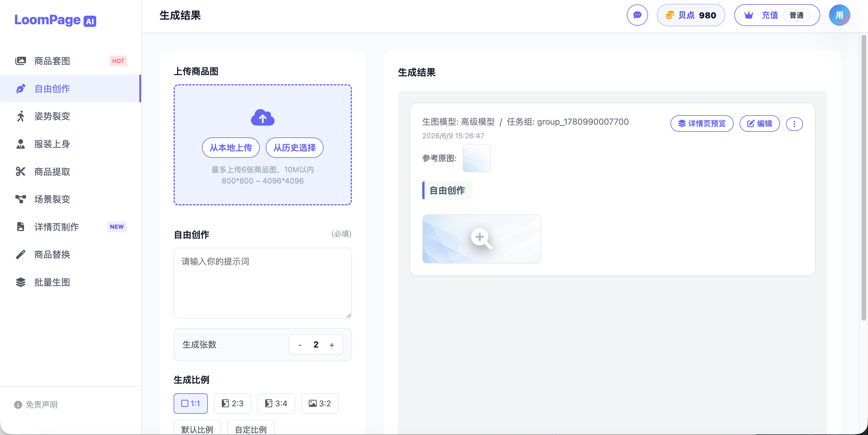868x435 pixels.
Task: Click the 编辑 edit button
Action: click(x=759, y=124)
